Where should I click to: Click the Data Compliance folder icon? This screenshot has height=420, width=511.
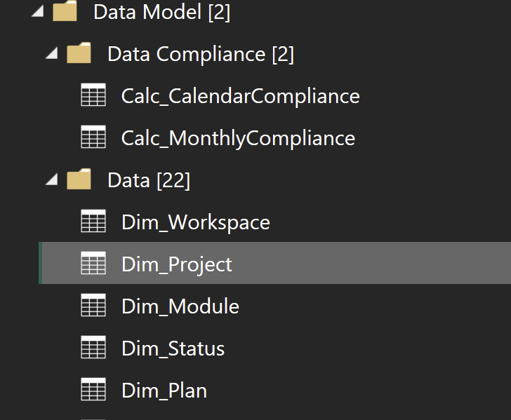79,54
